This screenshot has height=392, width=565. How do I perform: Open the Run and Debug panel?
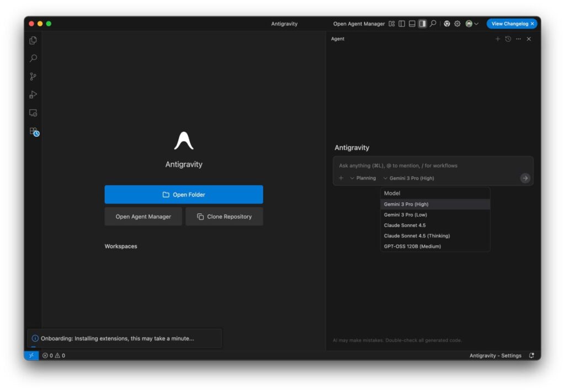tap(33, 94)
